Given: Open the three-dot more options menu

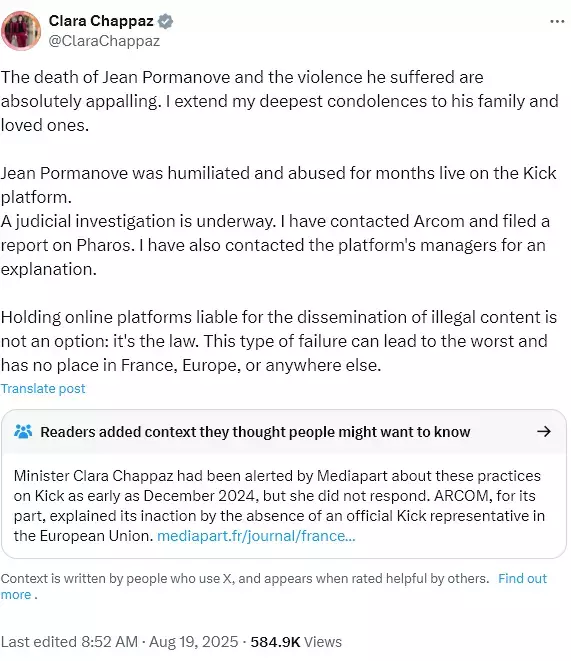Looking at the screenshot, I should tap(557, 21).
